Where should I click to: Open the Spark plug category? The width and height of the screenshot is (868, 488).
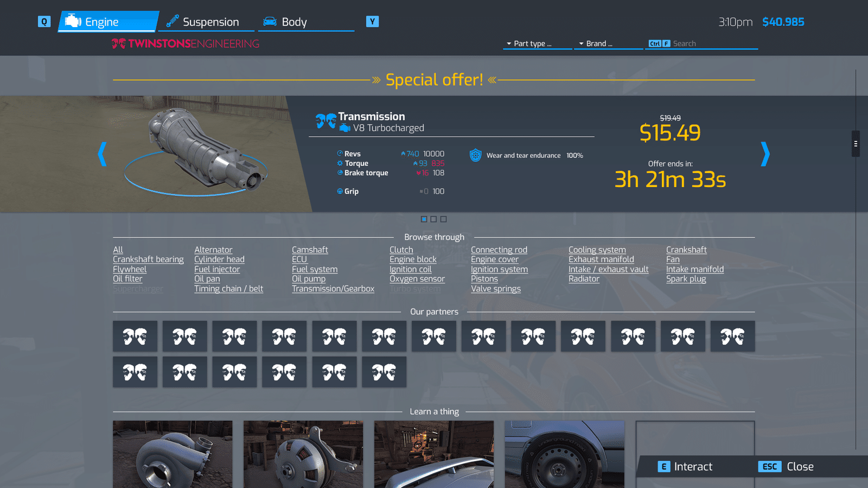(686, 279)
